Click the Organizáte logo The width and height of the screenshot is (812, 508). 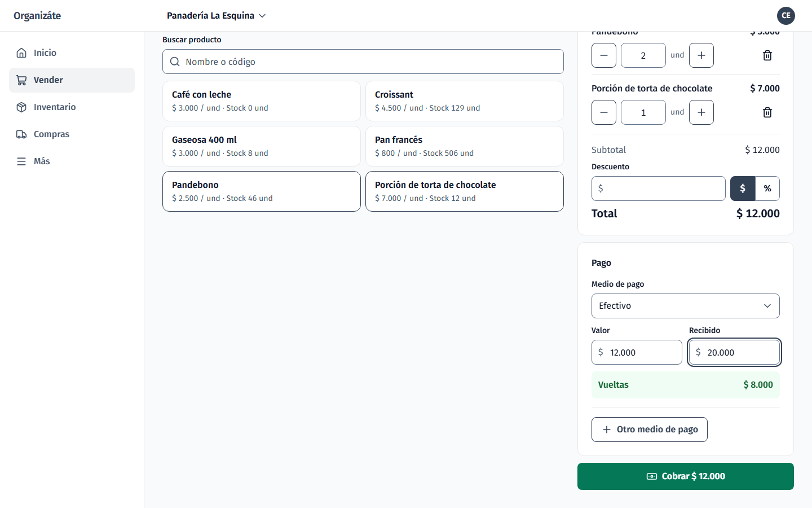(x=37, y=16)
